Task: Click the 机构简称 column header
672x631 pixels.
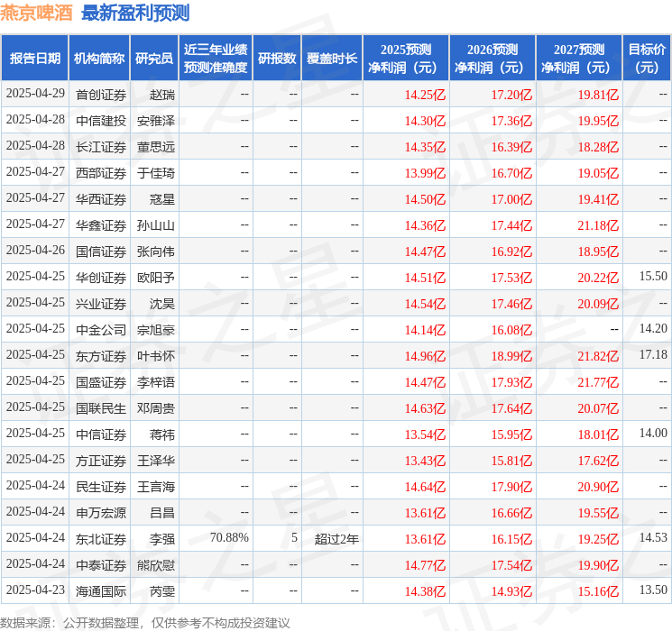Action: (99, 58)
